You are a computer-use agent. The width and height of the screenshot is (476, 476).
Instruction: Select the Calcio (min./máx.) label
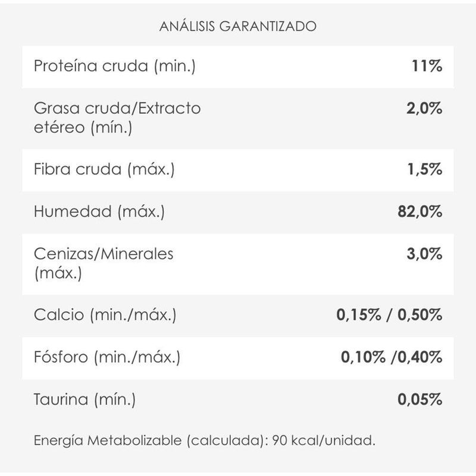point(105,315)
